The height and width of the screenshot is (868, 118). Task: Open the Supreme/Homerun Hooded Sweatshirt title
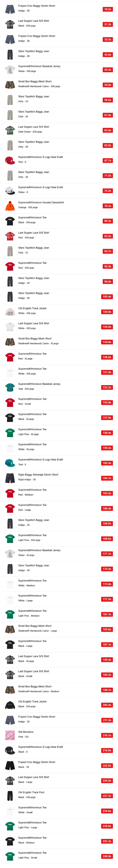[41, 202]
